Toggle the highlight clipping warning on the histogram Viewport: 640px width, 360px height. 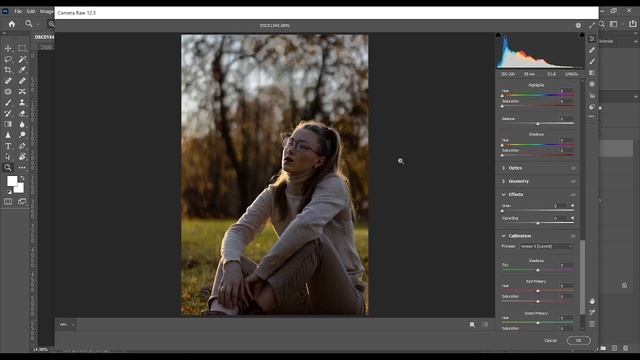[x=582, y=35]
